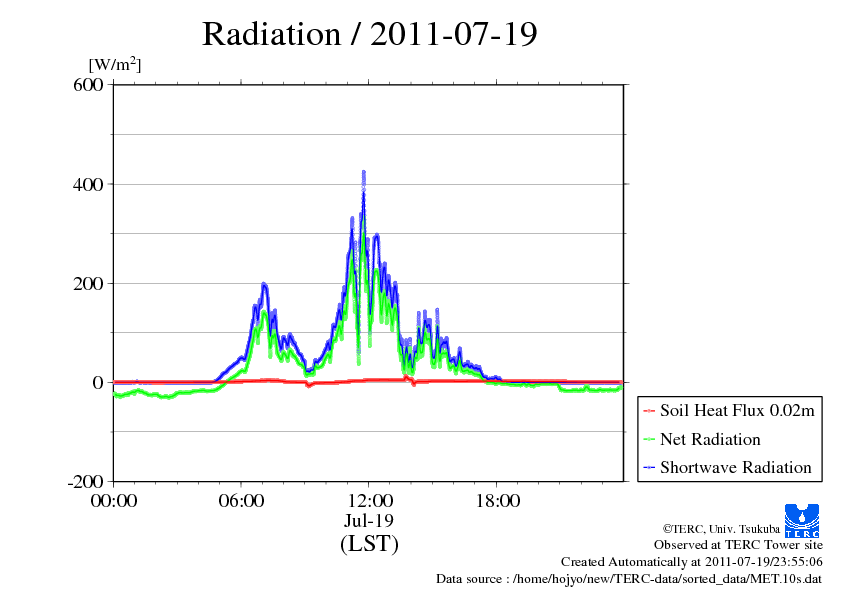Click the ©TERC, Univ. Tsukuba credit text
This screenshot has width=842, height=595.
pos(721,529)
